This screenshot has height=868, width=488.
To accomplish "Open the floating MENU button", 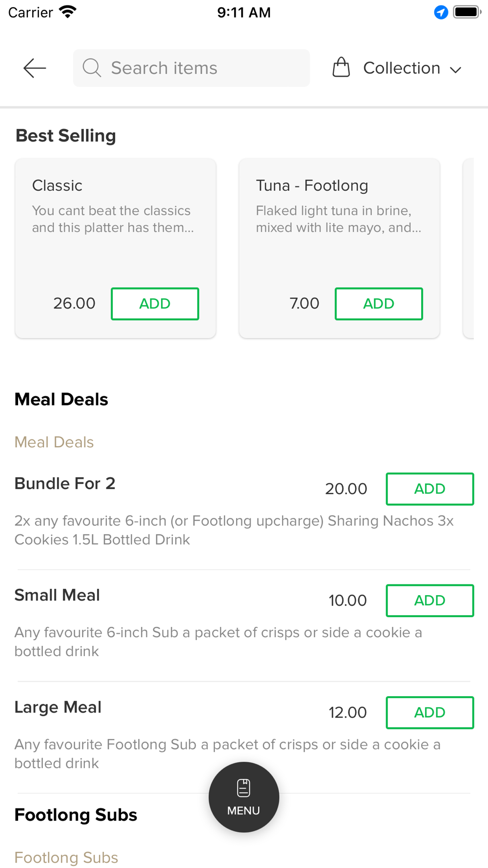I will pyautogui.click(x=244, y=797).
